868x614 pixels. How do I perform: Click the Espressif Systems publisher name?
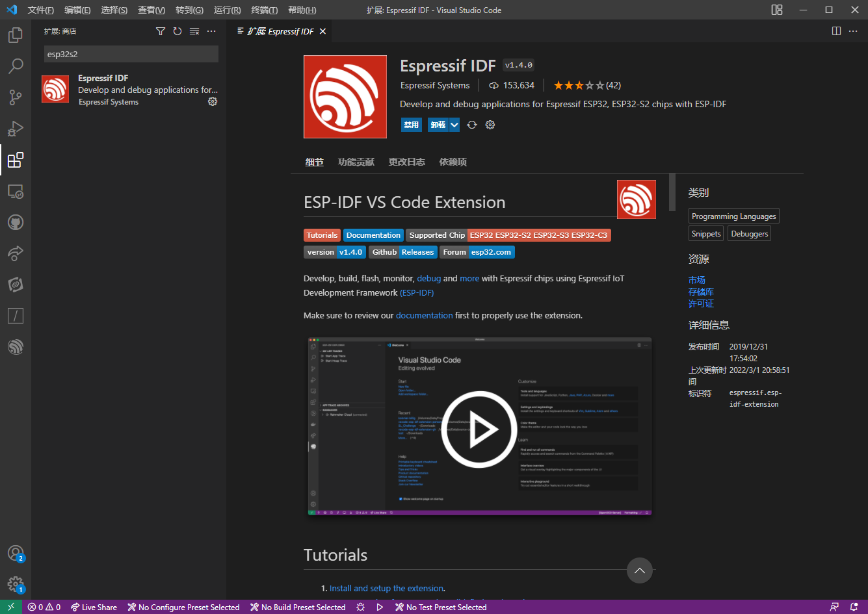pyautogui.click(x=435, y=85)
